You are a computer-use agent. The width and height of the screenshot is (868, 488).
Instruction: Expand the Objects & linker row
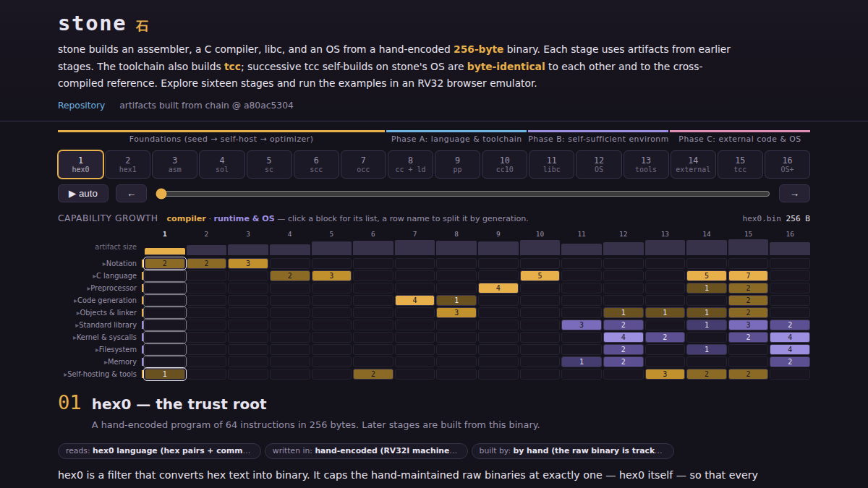(x=106, y=313)
